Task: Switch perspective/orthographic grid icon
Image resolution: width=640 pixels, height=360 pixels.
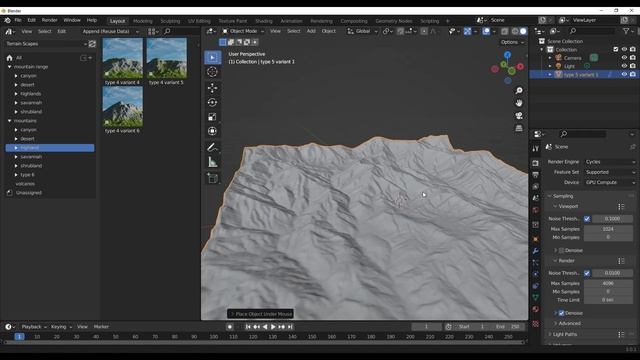Action: click(519, 128)
